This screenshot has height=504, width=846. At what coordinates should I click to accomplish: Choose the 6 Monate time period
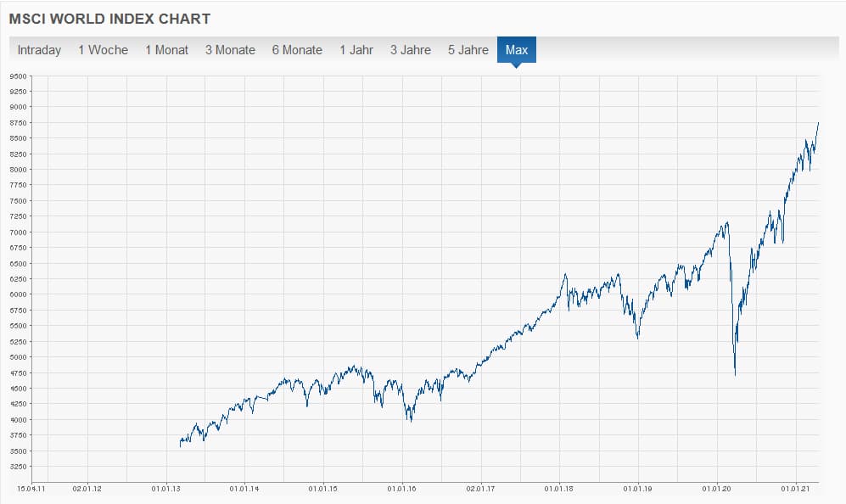297,50
